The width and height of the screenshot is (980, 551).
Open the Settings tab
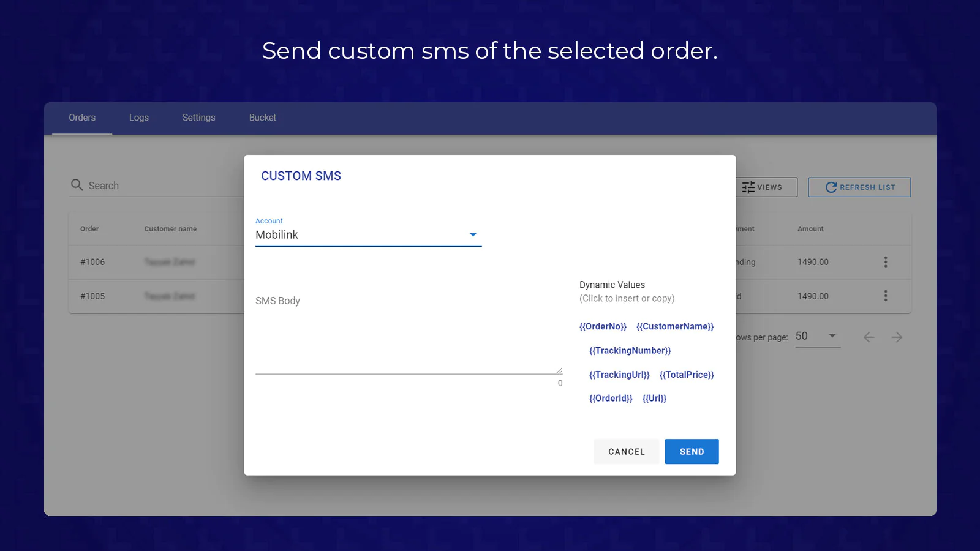[x=198, y=118]
